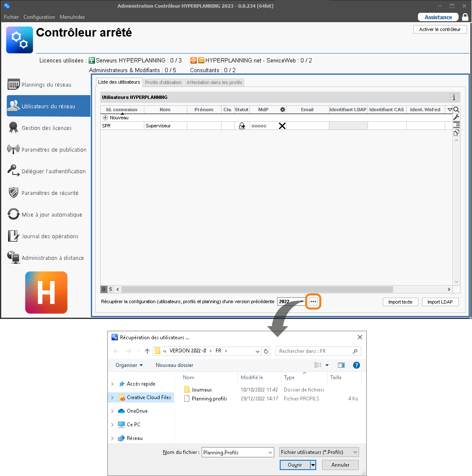The height and width of the screenshot is (476, 472).
Task: Select Utilisateurs du réseau in sidebar
Action: [48, 106]
